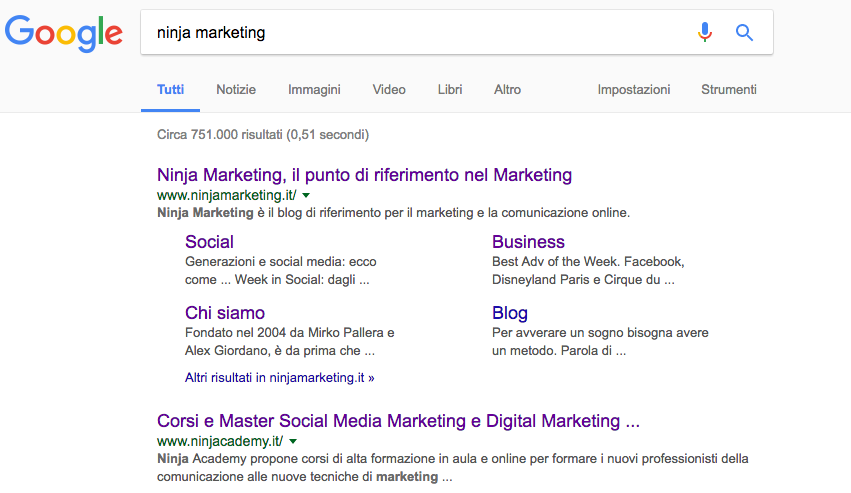Open 'Ninja Marketing, il punto di riferimento' result
This screenshot has width=851, height=493.
click(364, 175)
